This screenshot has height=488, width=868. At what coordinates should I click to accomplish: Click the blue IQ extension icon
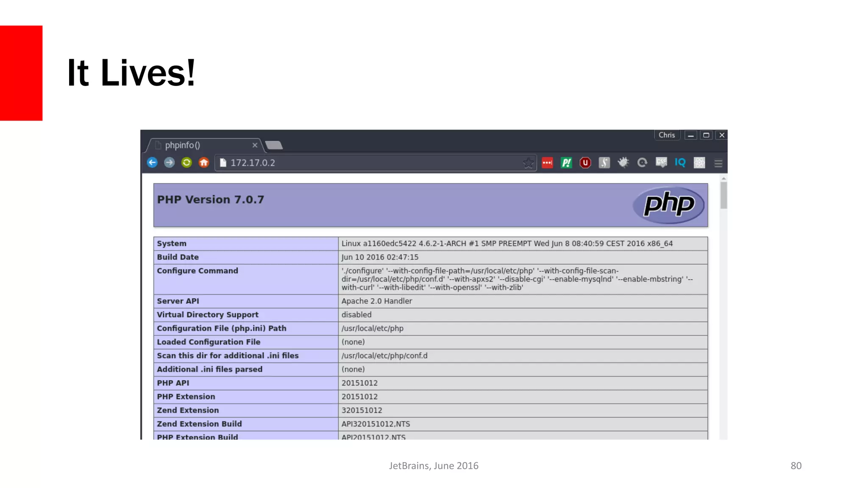(680, 163)
